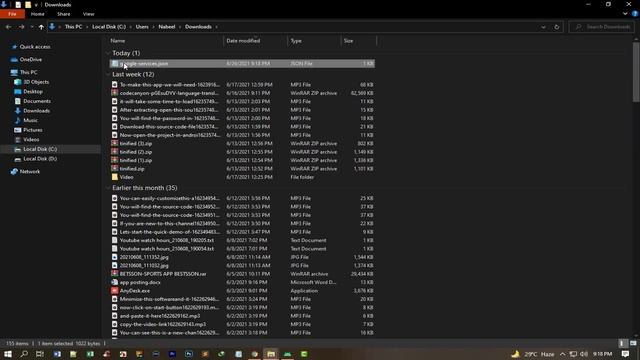The height and width of the screenshot is (360, 640).
Task: Open OneDrive in navigation pane
Action: [31, 60]
